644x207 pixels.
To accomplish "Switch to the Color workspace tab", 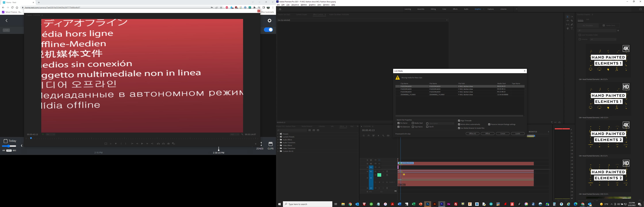I will pyautogui.click(x=444, y=9).
